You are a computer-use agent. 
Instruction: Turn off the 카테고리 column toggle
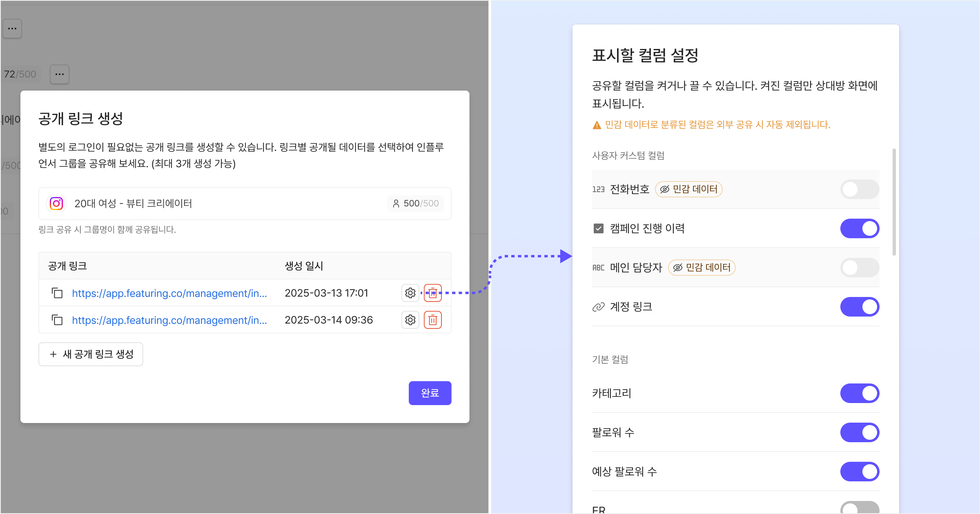(x=859, y=393)
